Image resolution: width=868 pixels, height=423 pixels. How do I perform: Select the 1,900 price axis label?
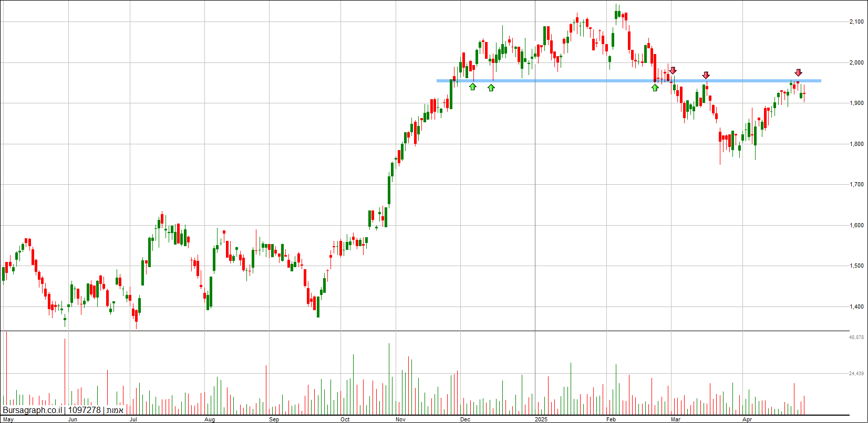coord(856,103)
